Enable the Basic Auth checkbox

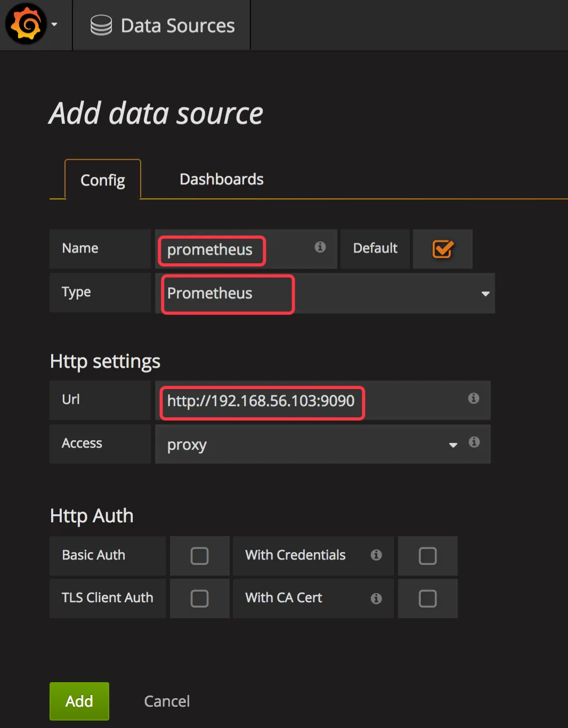pos(199,556)
